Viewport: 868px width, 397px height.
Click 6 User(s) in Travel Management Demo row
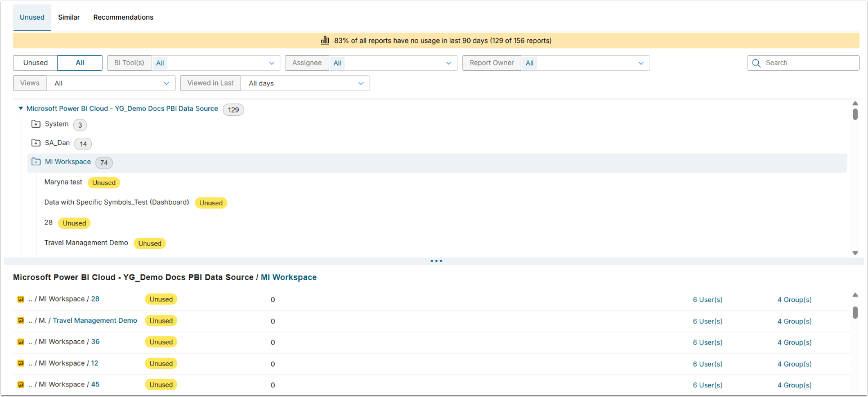pos(708,321)
